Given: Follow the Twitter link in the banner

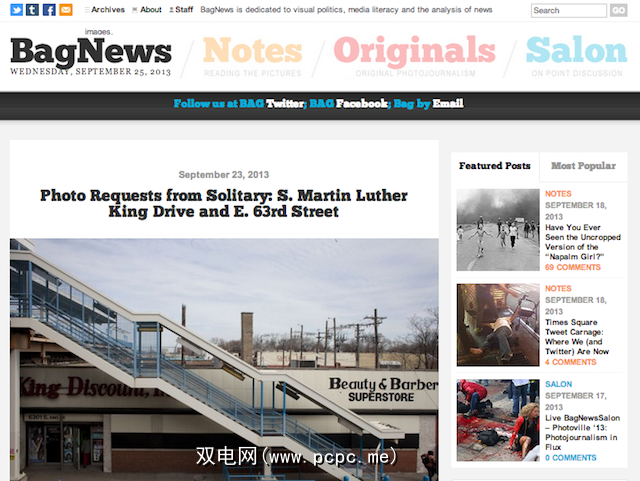Looking at the screenshot, I should click(286, 104).
